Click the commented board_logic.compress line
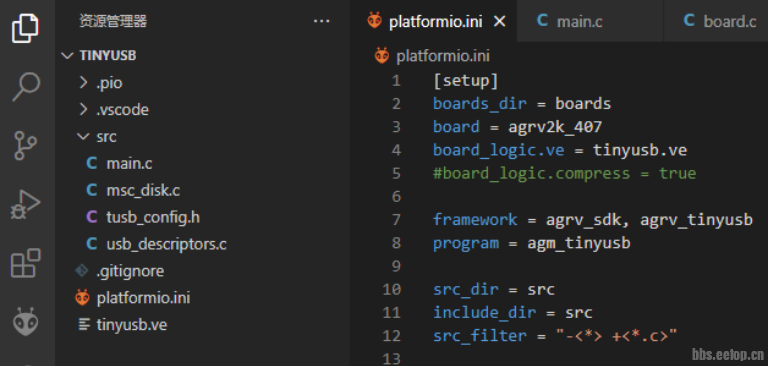Viewport: 769px width, 366px height. click(564, 174)
